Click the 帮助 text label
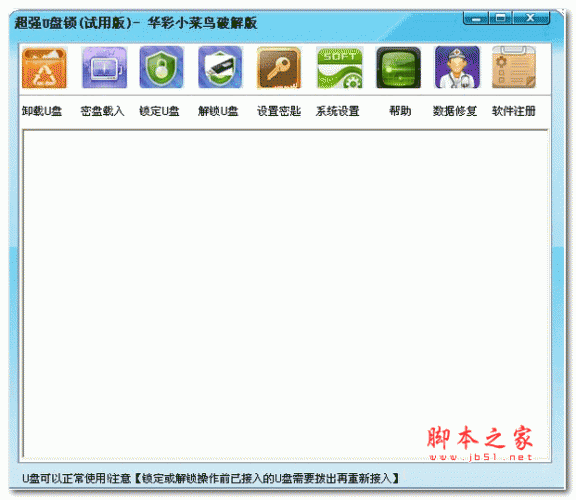576x500 pixels. [400, 111]
